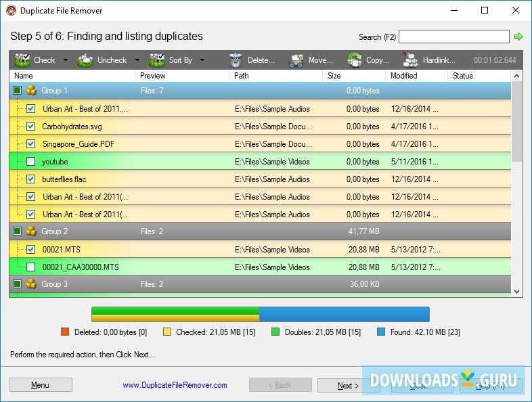Toggle the Group 3 checkbox
532x402 pixels.
(x=17, y=284)
